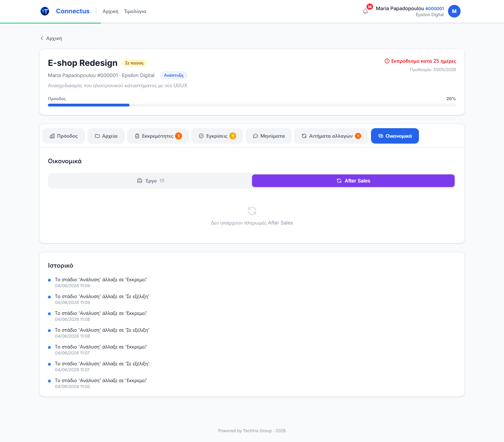Click the empty After Sales refresh icon

pos(252,211)
